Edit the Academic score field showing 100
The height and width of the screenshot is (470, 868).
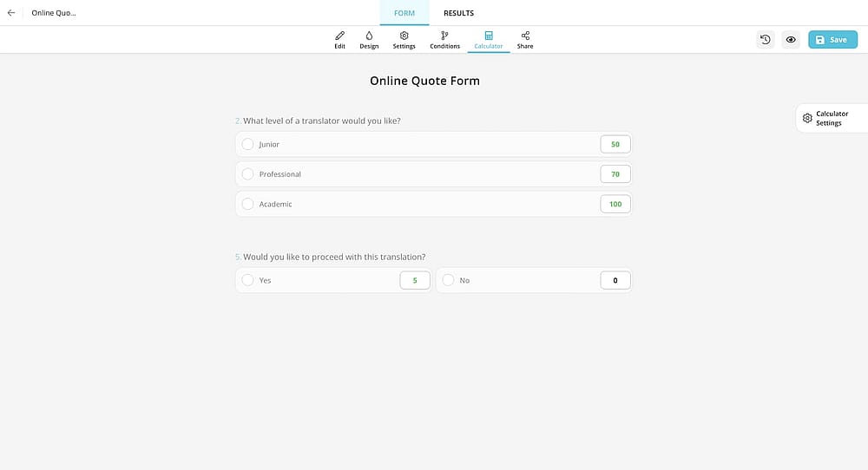615,204
